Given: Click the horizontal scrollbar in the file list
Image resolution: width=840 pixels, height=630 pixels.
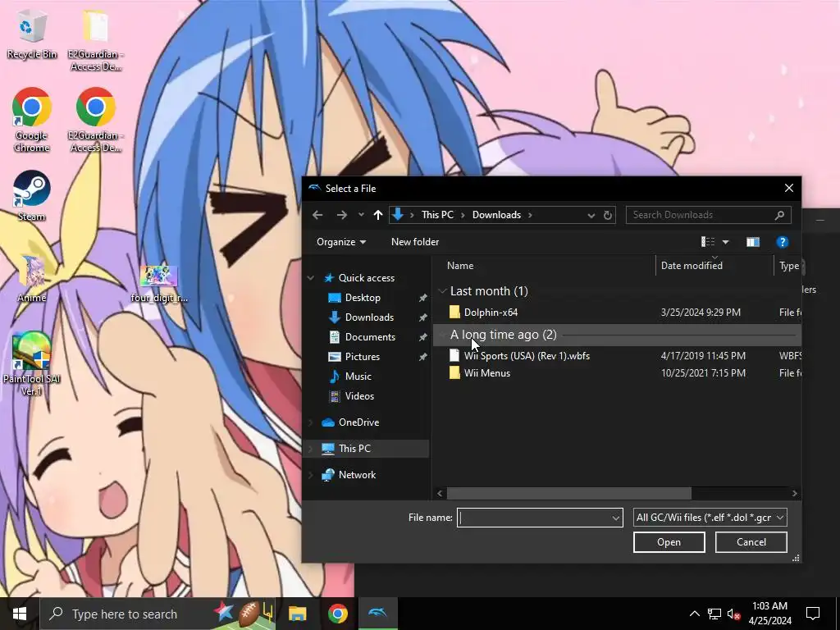Looking at the screenshot, I should 569,493.
